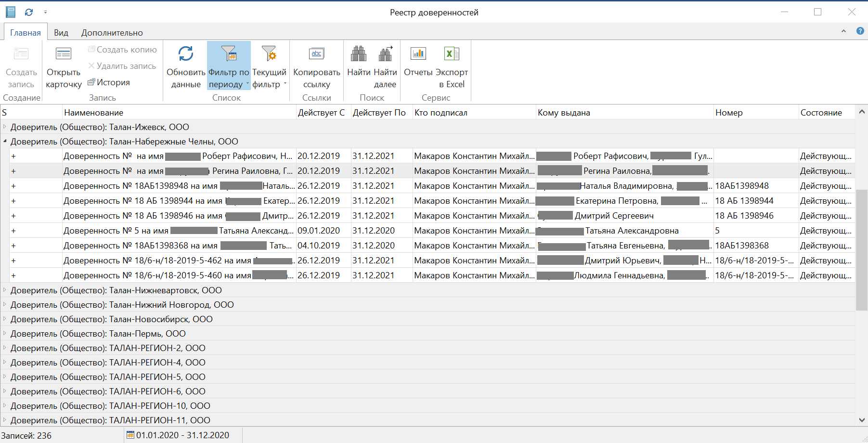Sort by the Действует По column header
This screenshot has width=868, height=443.
click(382, 112)
